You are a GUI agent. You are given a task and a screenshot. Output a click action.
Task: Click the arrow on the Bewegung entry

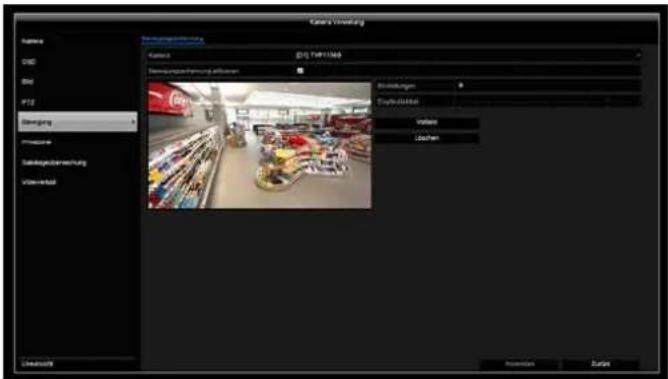[133, 122]
